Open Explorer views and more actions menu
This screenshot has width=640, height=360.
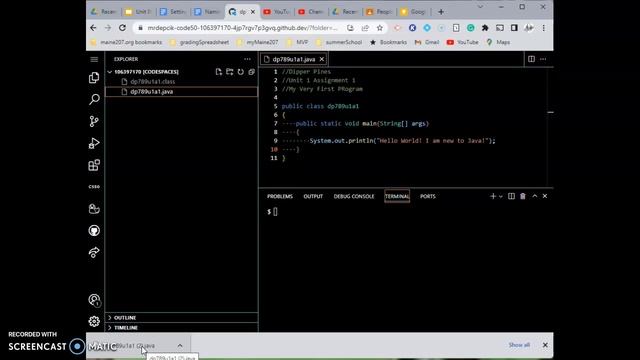point(247,59)
